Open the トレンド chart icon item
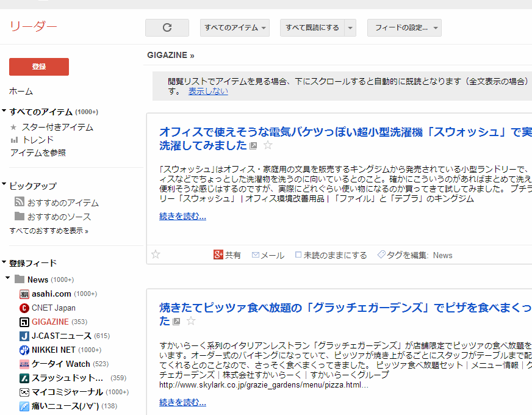The height and width of the screenshot is (415, 532). [x=15, y=140]
